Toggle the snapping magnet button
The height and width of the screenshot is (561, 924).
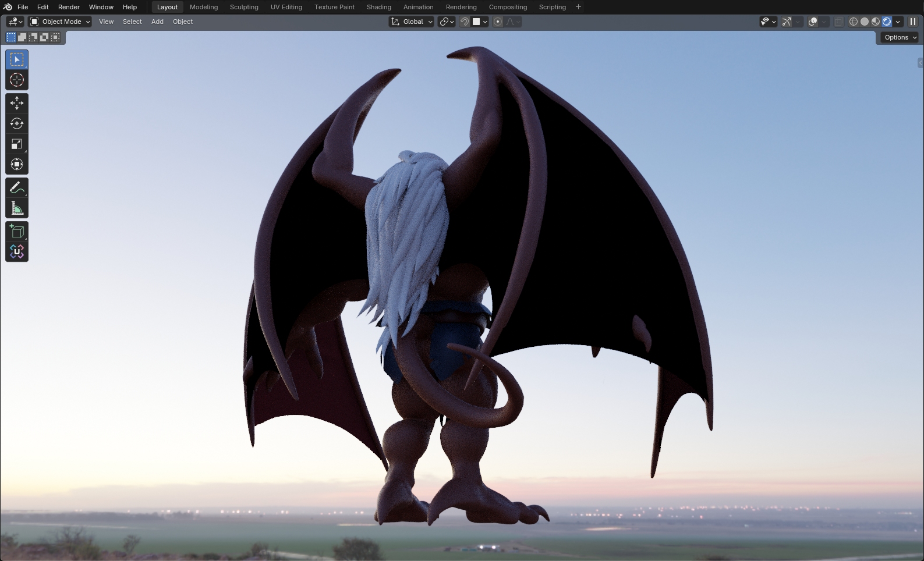click(x=465, y=22)
